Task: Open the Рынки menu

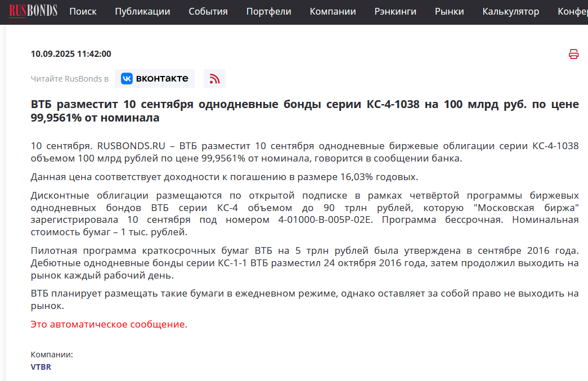Action: tap(449, 12)
